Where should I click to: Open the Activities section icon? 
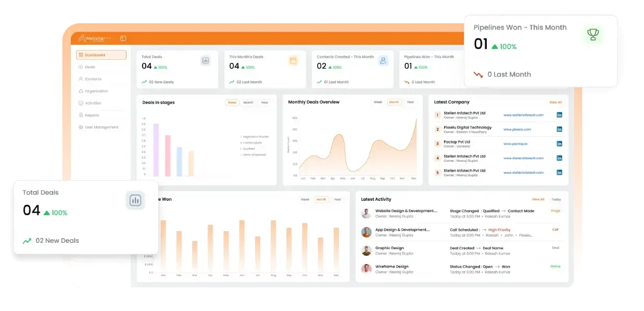(80, 103)
